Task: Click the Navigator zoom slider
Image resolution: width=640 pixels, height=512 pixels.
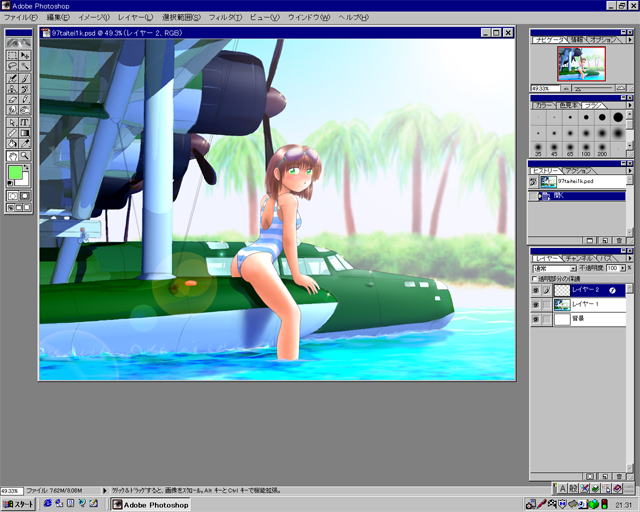Action: [593, 88]
